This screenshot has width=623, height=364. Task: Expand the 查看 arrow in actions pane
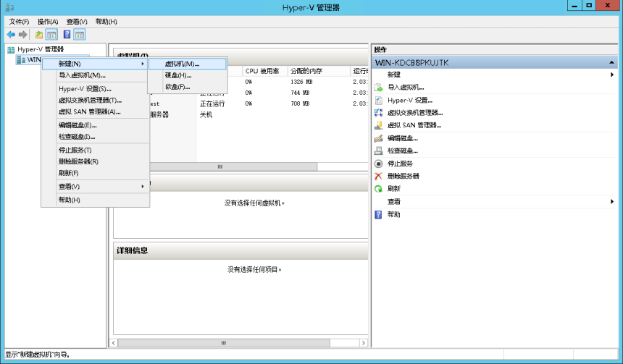pyautogui.click(x=612, y=202)
